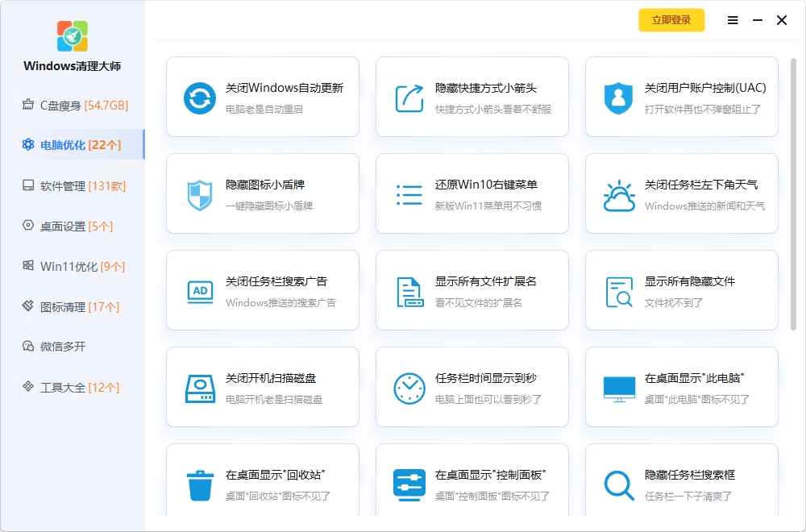
Task: Click the weather cloud icon
Action: pyautogui.click(x=619, y=195)
